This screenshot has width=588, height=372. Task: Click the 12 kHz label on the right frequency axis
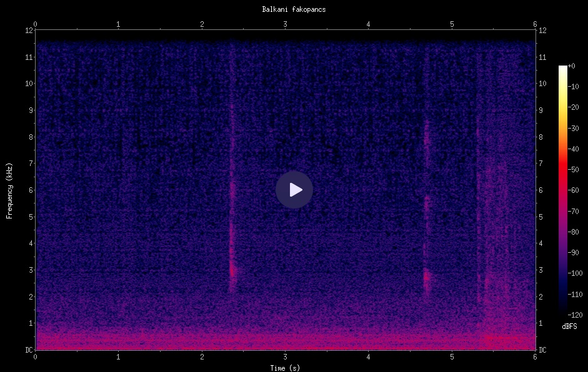[542, 31]
